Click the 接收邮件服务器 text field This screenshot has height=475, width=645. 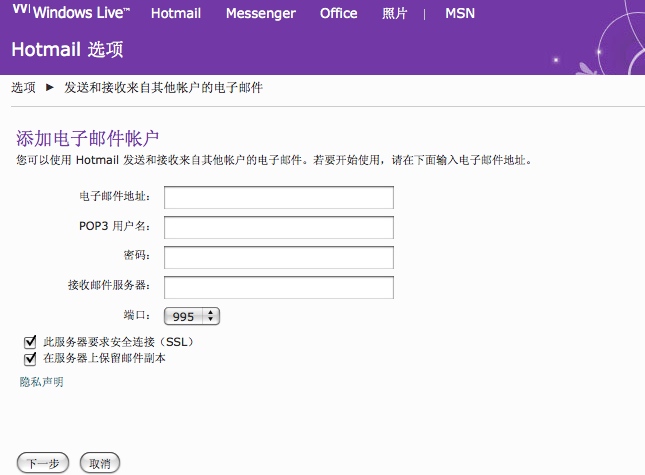(x=279, y=287)
